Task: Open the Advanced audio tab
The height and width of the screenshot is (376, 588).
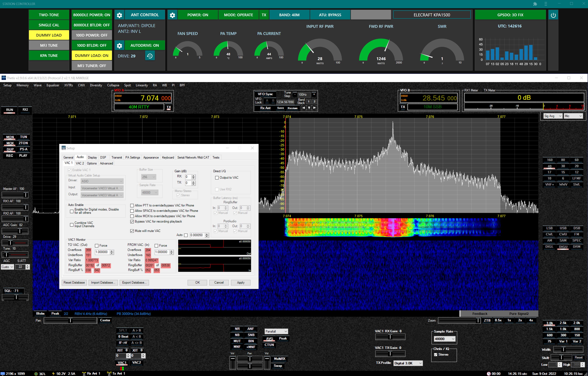Action: (x=106, y=163)
